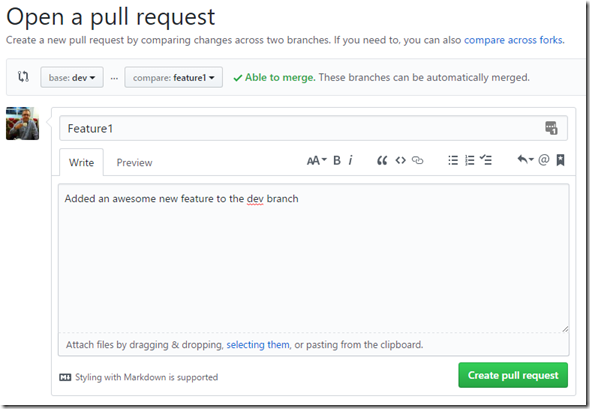Click the Feature1 title input field
Image resolution: width=590 pixels, height=409 pixels.
313,128
